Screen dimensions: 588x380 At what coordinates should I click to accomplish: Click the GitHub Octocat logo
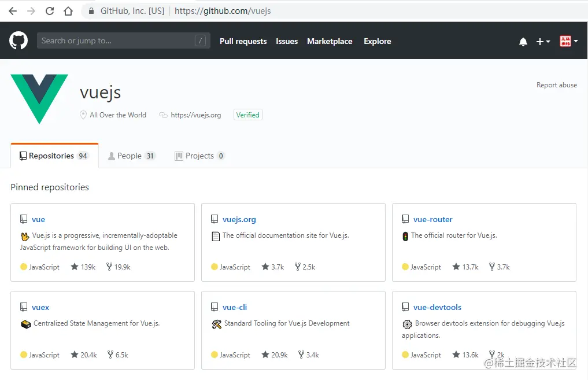19,40
